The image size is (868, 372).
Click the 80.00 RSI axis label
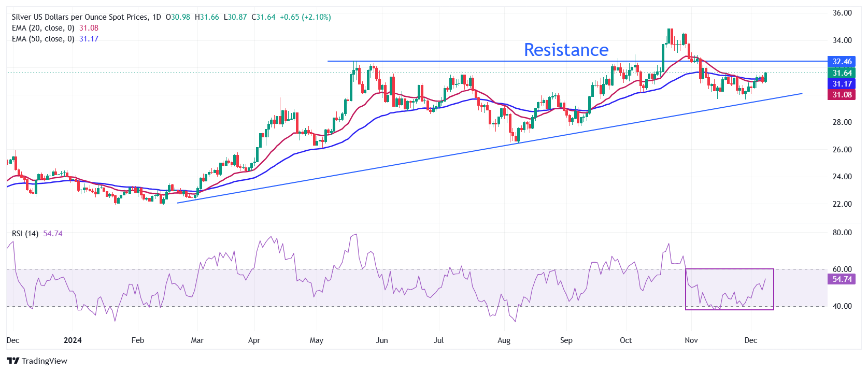pyautogui.click(x=842, y=233)
